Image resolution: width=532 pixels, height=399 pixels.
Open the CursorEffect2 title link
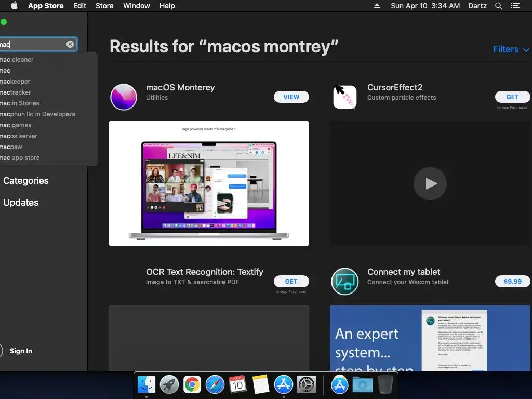click(x=395, y=87)
